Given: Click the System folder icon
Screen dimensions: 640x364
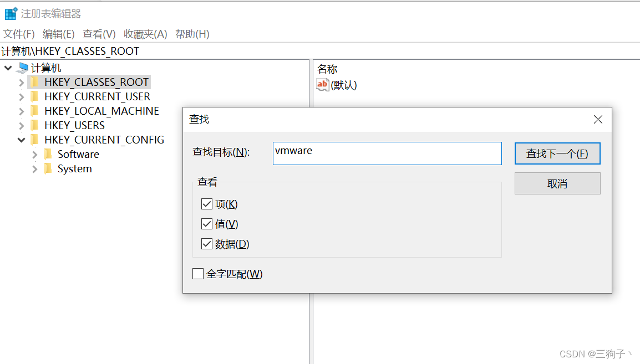Looking at the screenshot, I should click(48, 168).
